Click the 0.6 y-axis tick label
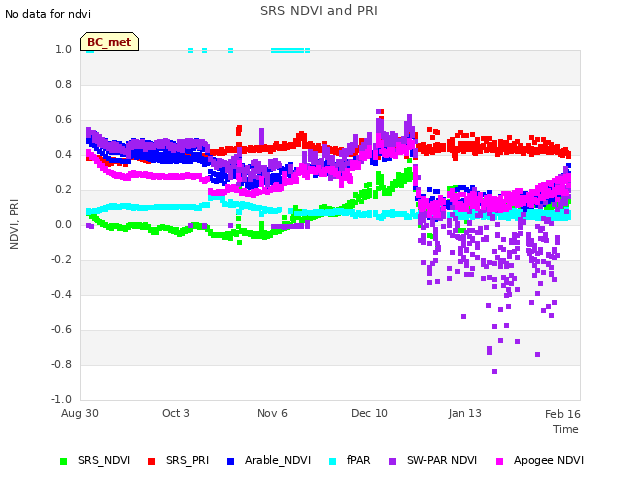This screenshot has height=480, width=640. click(x=63, y=120)
